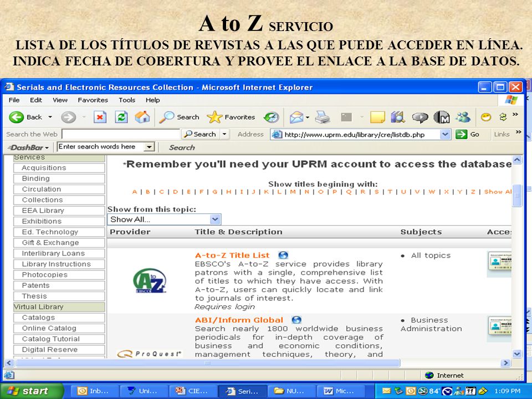Click the globe icon beside ABI/Inform Global
Screen dimensions: 532x399
296,320
